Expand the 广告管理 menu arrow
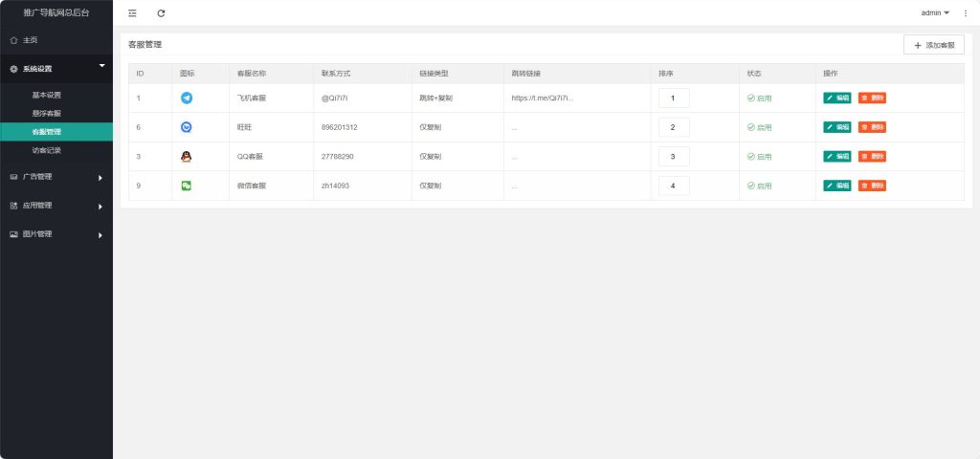This screenshot has width=980, height=459. (100, 178)
